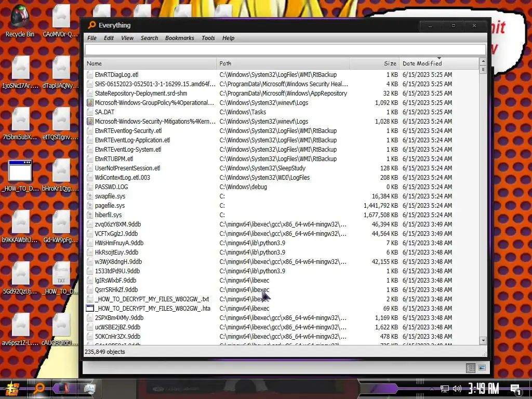Select the 1joSNcI7Ar desktop file icon
The height and width of the screenshot is (399, 532).
[20, 72]
